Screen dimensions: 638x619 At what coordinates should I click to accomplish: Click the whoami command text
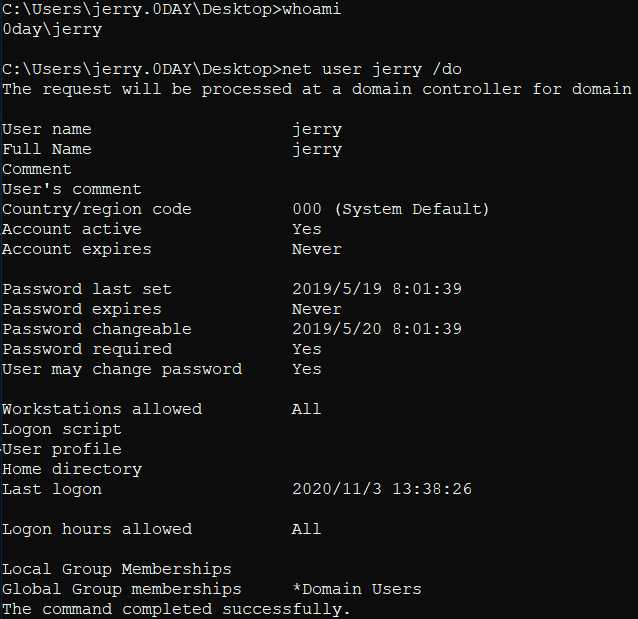pos(311,9)
